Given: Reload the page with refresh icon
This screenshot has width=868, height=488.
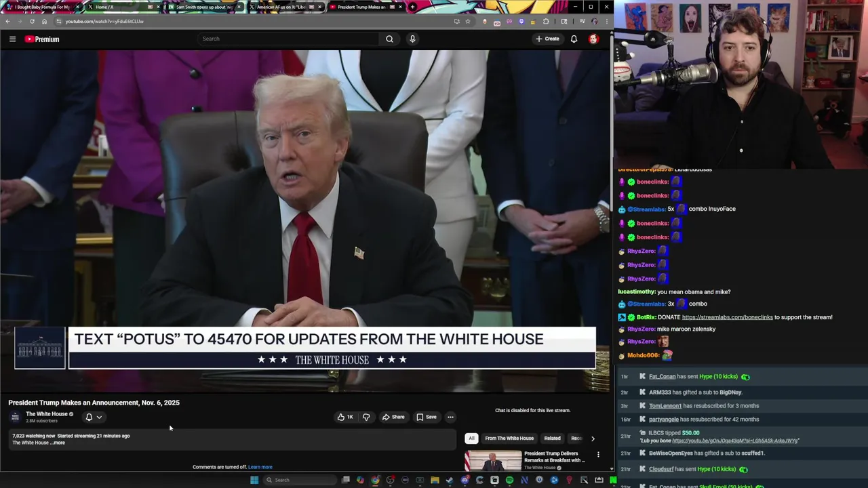Looking at the screenshot, I should pyautogui.click(x=33, y=21).
